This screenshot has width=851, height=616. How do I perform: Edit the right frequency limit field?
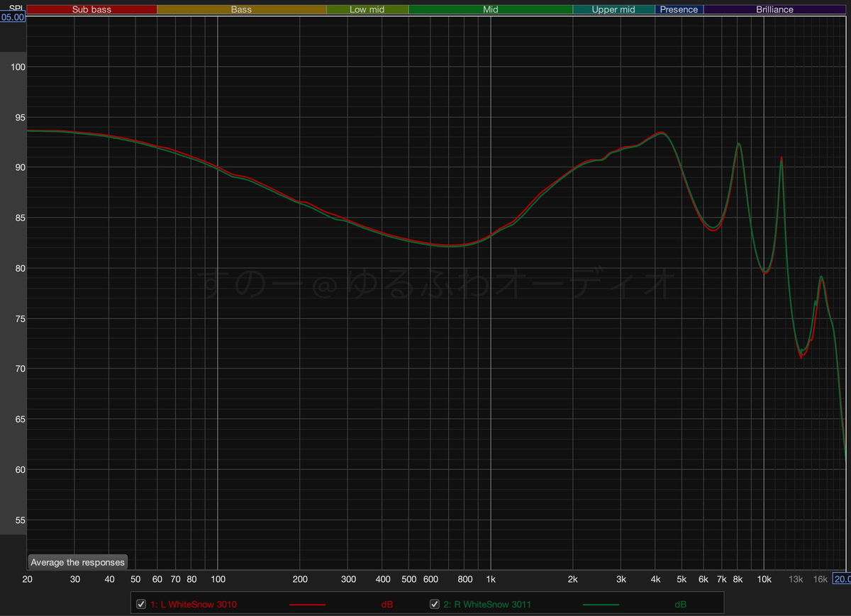point(841,579)
